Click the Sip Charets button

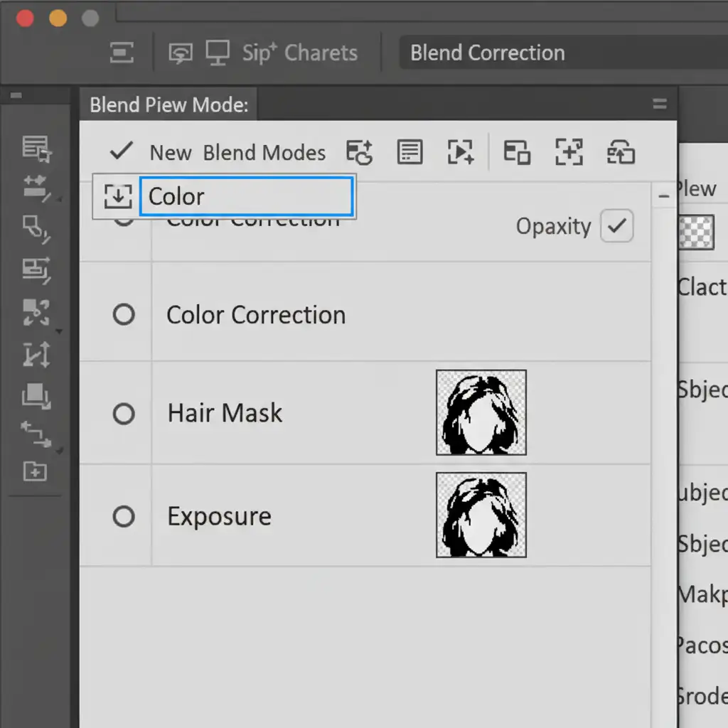click(299, 53)
